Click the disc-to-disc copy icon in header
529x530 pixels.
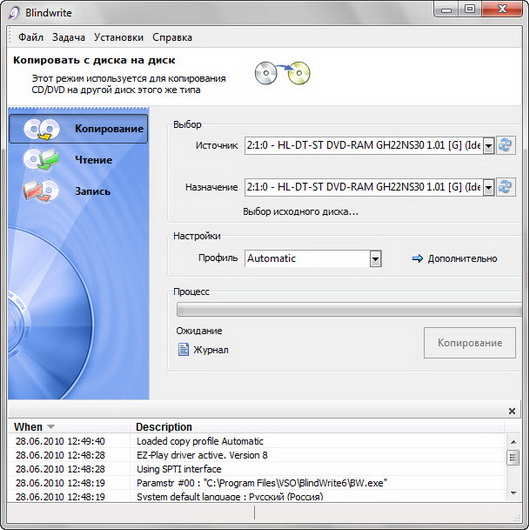[x=282, y=73]
